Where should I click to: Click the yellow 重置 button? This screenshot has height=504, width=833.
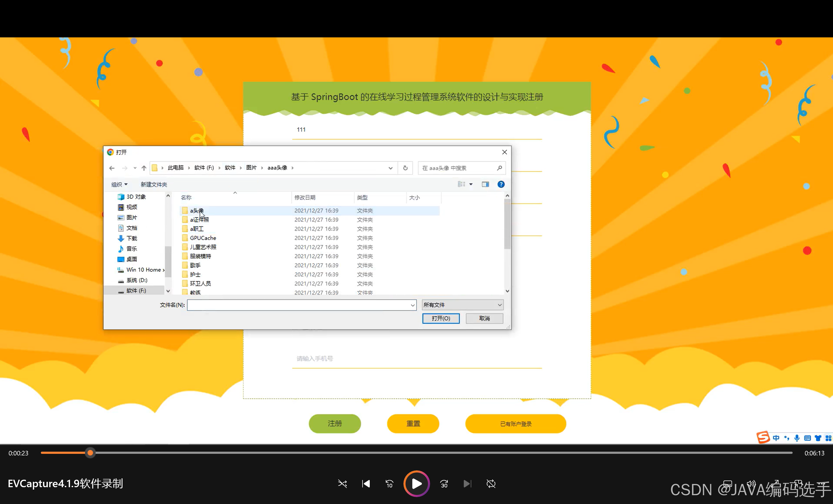coord(413,424)
